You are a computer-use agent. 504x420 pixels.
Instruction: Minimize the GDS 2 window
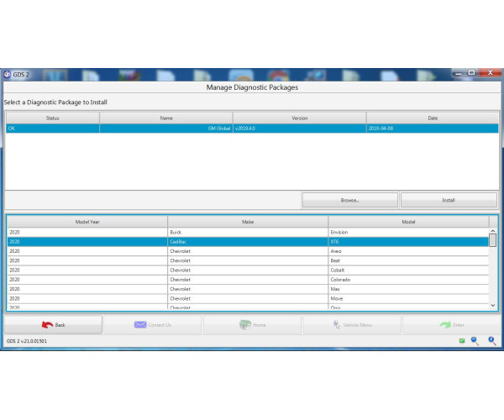(x=459, y=73)
